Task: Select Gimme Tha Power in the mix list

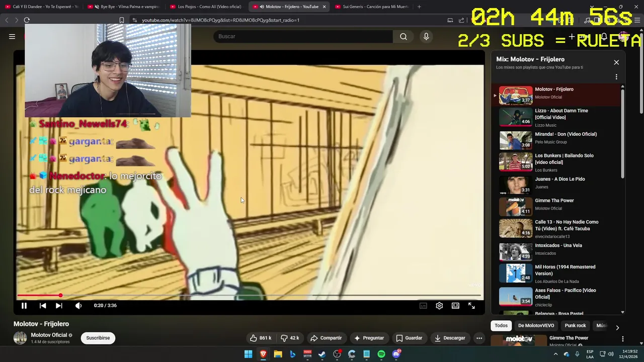Action: (556, 206)
